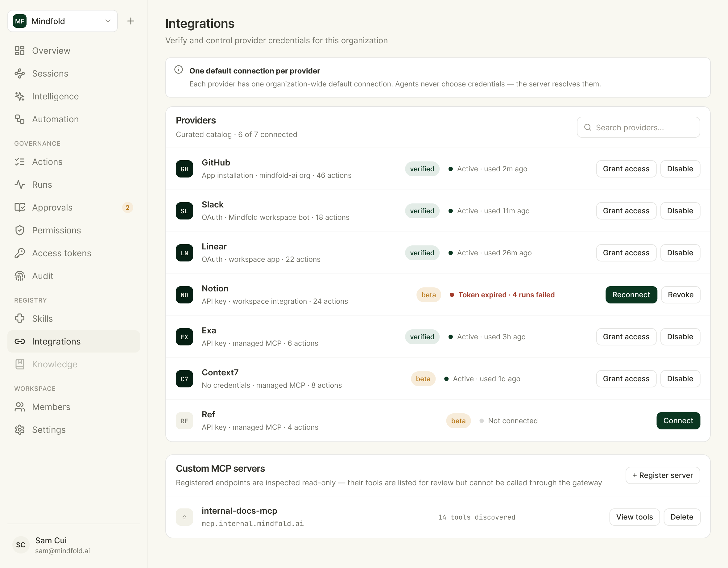Delete the internal-docs-mcp server
Image resolution: width=728 pixels, height=568 pixels.
[682, 517]
